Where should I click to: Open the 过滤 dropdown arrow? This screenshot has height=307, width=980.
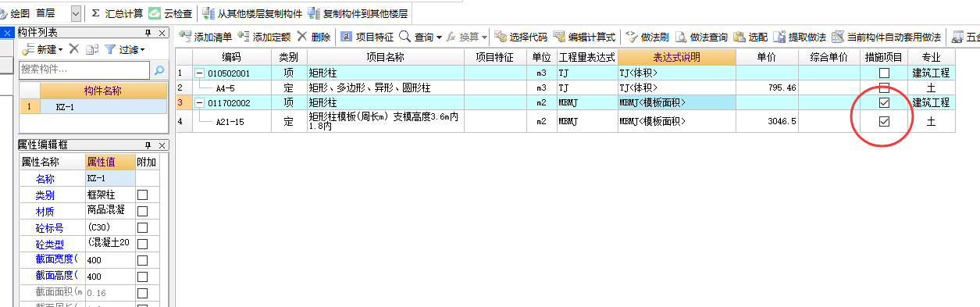pos(142,50)
